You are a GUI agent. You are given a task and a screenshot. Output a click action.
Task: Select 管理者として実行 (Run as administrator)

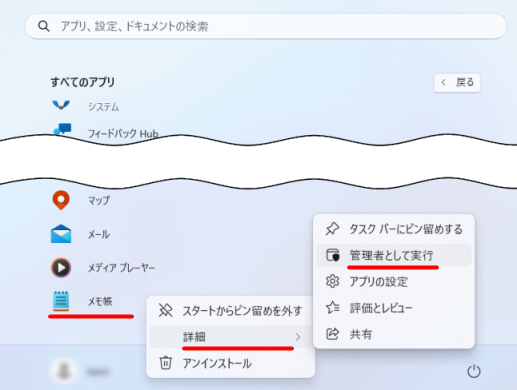(x=394, y=255)
